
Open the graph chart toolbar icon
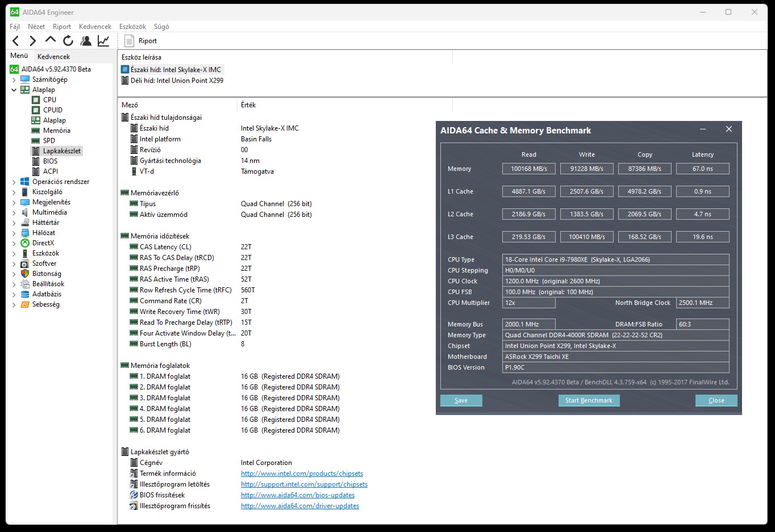[103, 40]
